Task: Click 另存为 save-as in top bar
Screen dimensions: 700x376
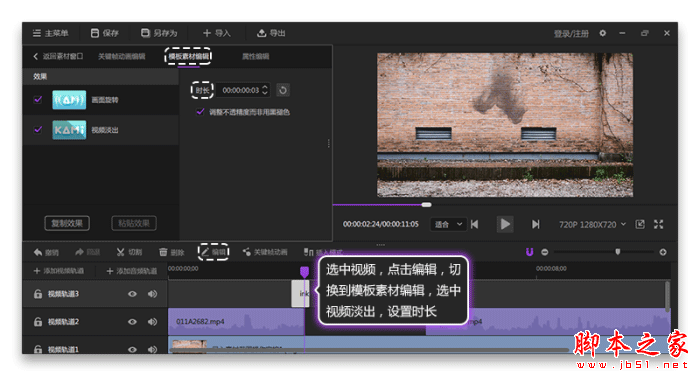Action: pos(159,33)
